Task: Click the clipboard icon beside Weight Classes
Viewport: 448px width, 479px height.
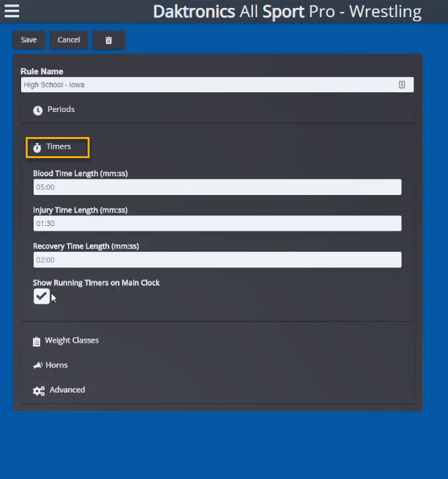Action: (37, 341)
